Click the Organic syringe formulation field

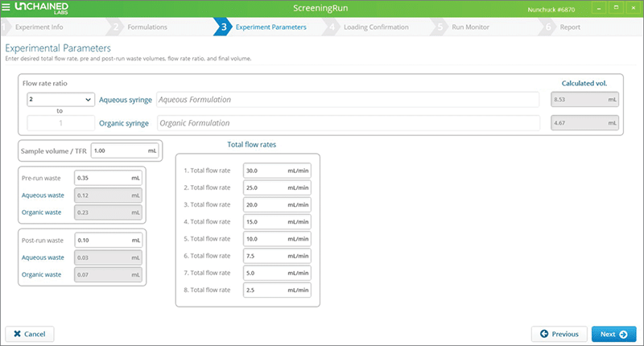click(346, 123)
